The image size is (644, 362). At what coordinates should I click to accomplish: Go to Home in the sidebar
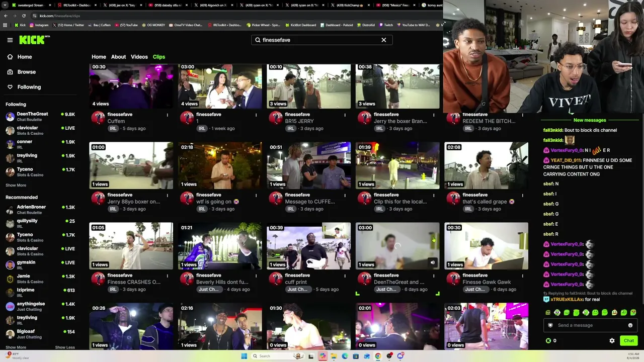pos(25,57)
